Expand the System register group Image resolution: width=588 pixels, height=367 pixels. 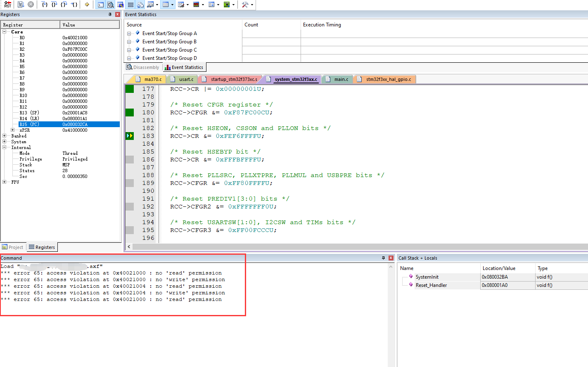click(x=5, y=142)
